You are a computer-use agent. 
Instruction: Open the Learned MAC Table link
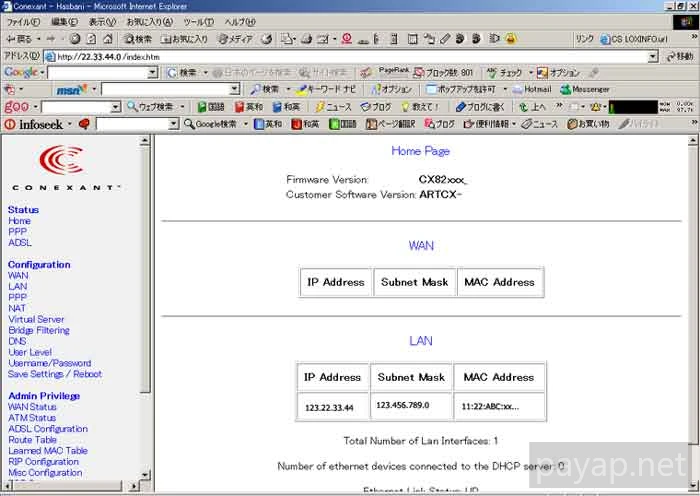click(48, 450)
